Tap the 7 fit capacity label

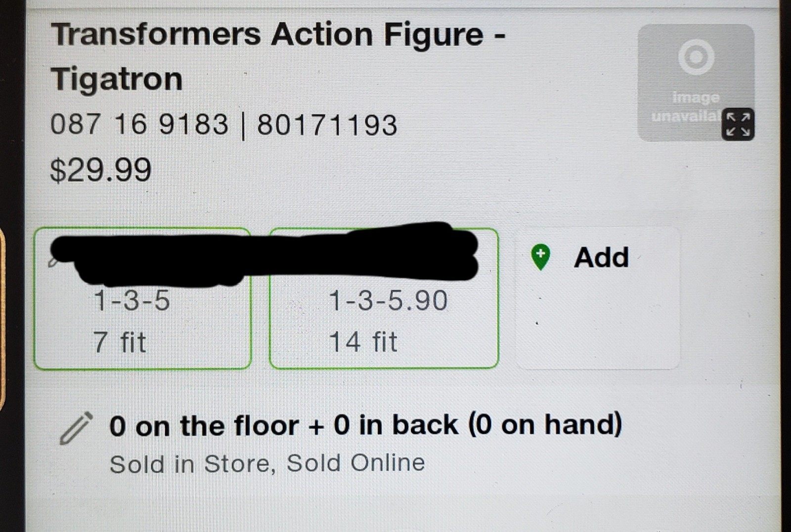pos(120,342)
